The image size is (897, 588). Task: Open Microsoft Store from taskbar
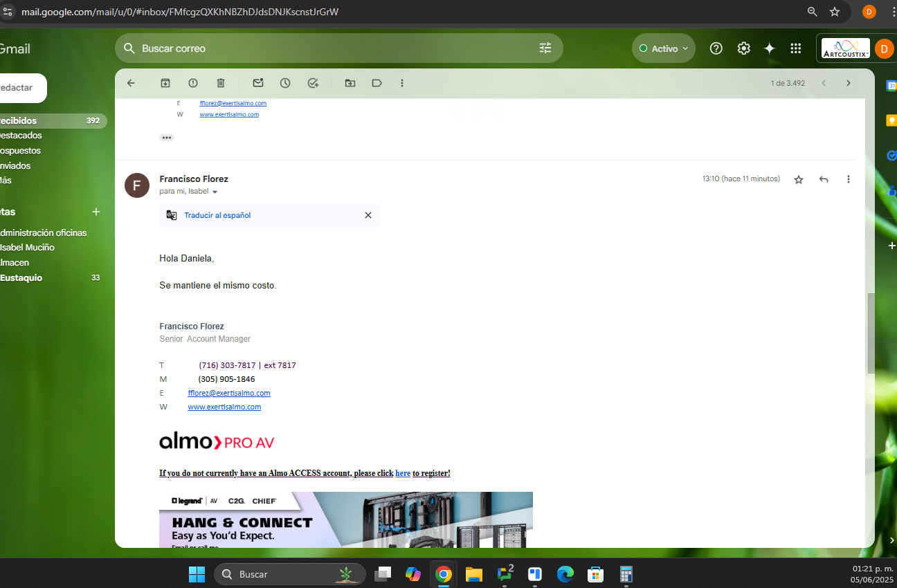595,574
